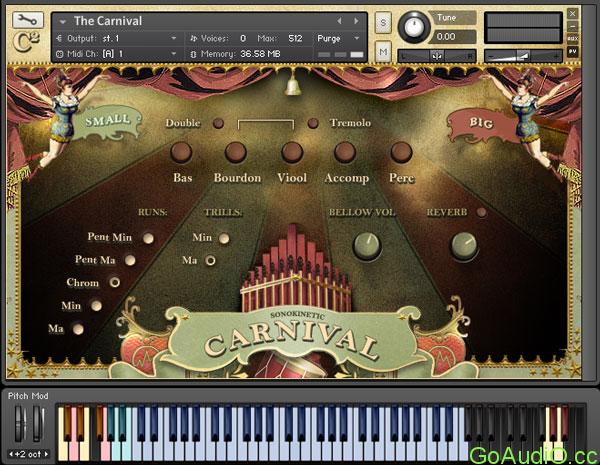Click the Max voices value 512
This screenshot has width=600, height=465.
point(295,38)
